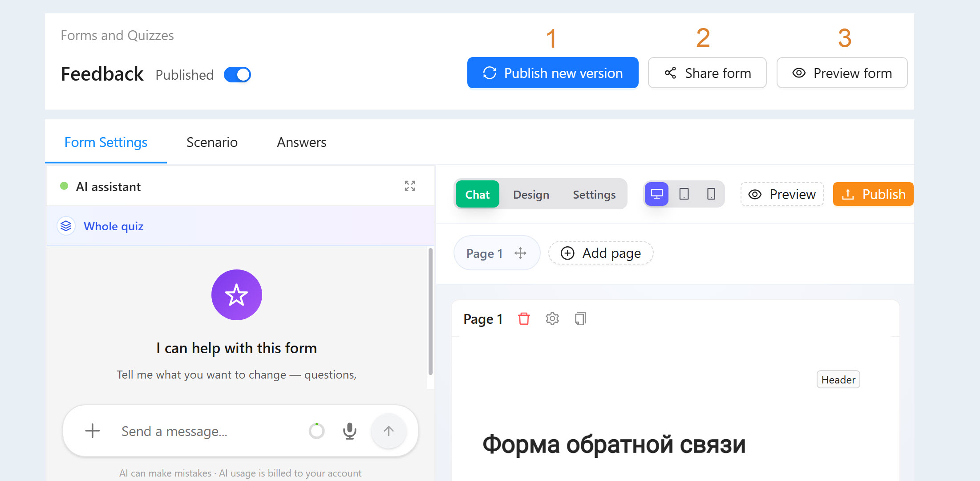Switch to the Form Settings tab

[x=106, y=142]
